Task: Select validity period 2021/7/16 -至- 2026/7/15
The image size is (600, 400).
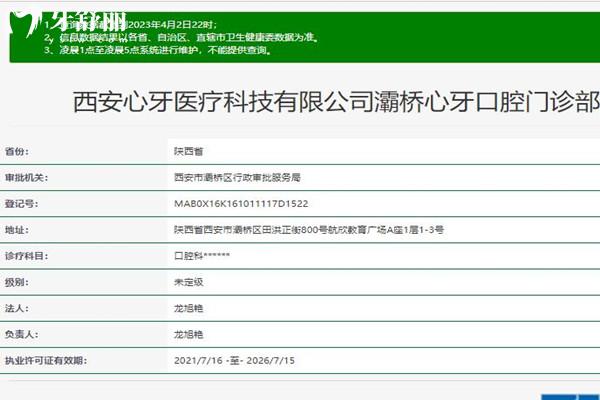Action: [x=235, y=361]
